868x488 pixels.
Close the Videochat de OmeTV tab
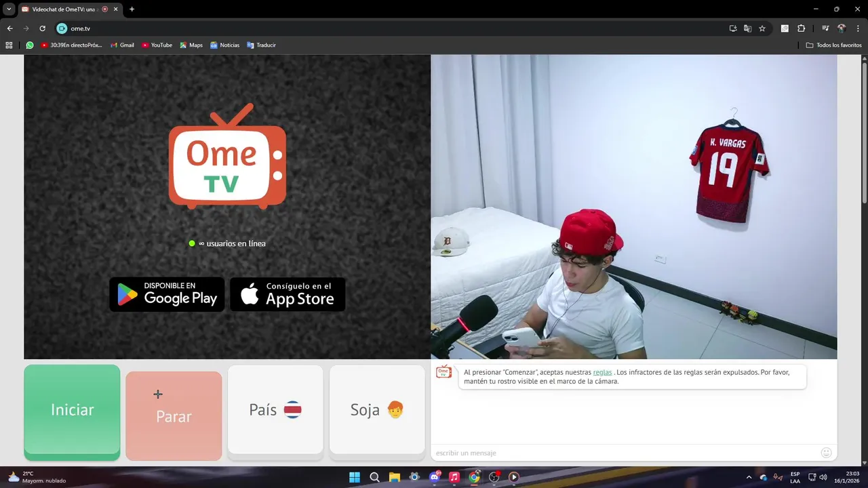[115, 9]
